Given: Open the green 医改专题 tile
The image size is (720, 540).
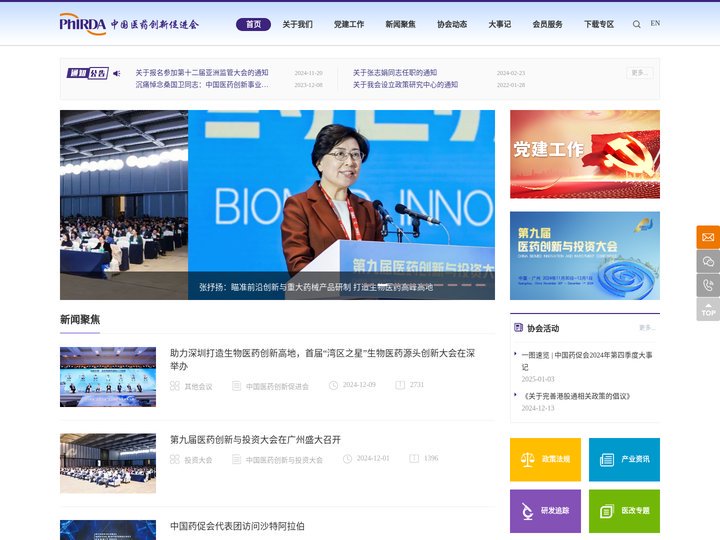Looking at the screenshot, I should (624, 511).
